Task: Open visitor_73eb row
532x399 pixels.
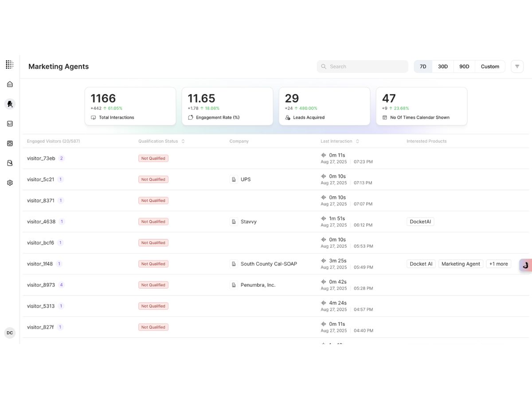Action: coord(275,158)
